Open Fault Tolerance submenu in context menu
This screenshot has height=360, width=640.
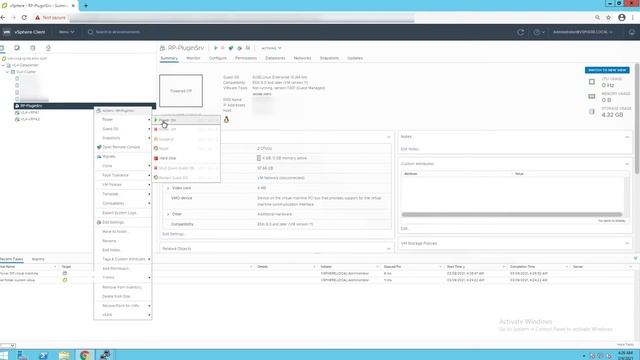123,175
